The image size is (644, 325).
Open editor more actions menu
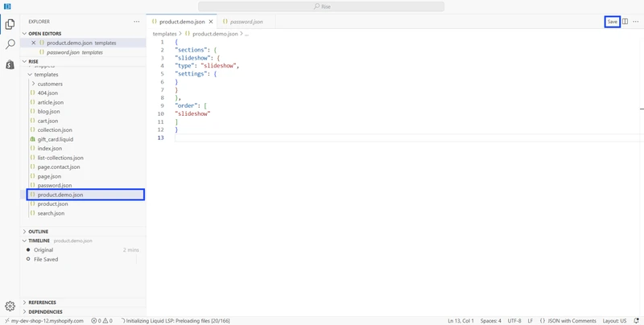pos(635,22)
